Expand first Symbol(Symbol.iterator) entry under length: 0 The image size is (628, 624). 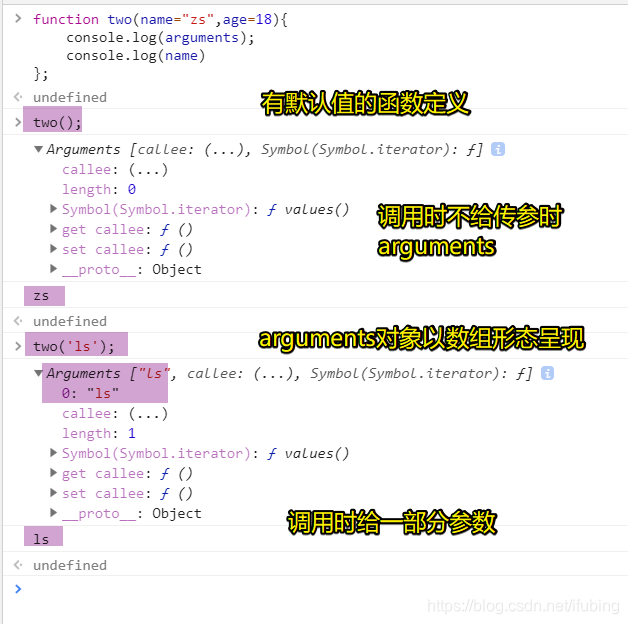53,209
